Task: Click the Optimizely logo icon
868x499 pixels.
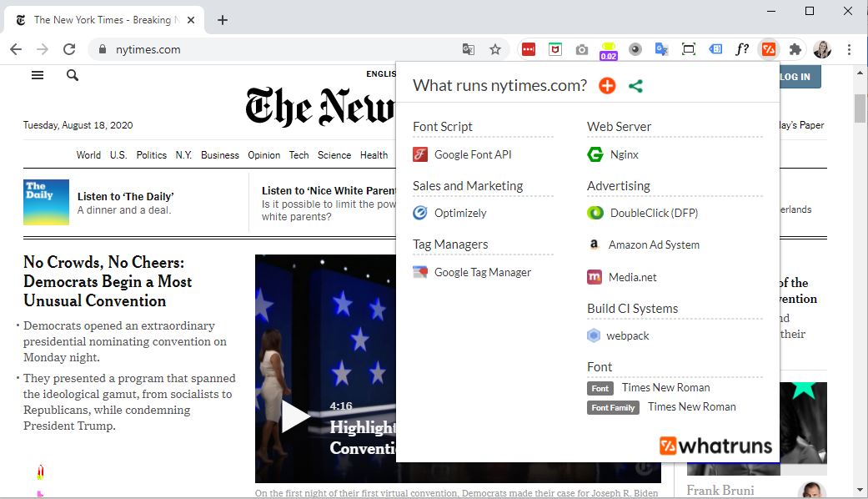Action: pos(420,213)
